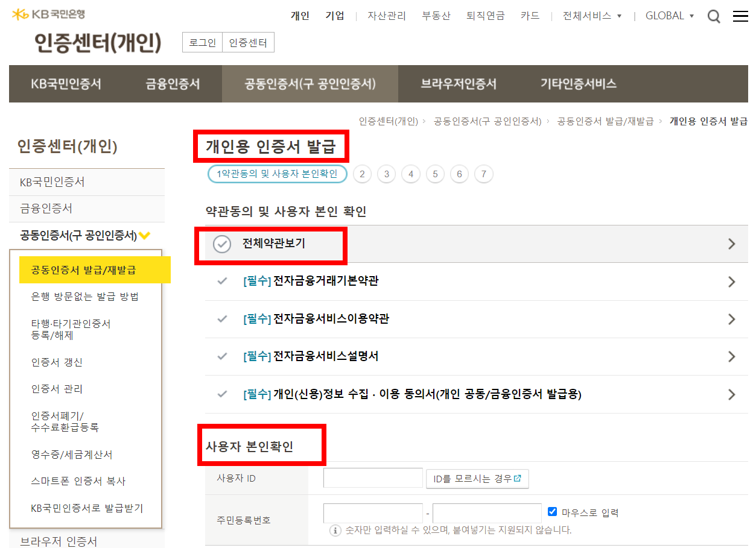Open 인증서 갱신 sidebar item

57,362
